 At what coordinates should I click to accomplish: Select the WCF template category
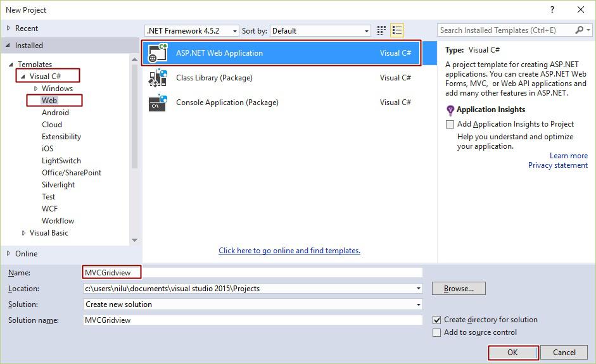(x=50, y=209)
